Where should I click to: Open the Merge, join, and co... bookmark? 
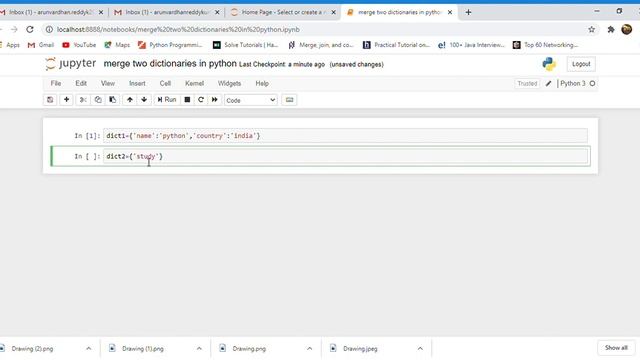pyautogui.click(x=321, y=45)
